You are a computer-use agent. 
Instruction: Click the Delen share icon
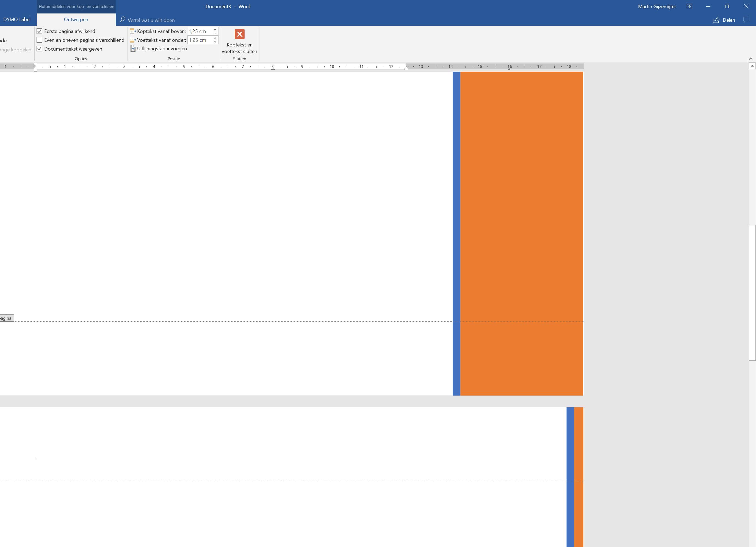[x=716, y=20]
